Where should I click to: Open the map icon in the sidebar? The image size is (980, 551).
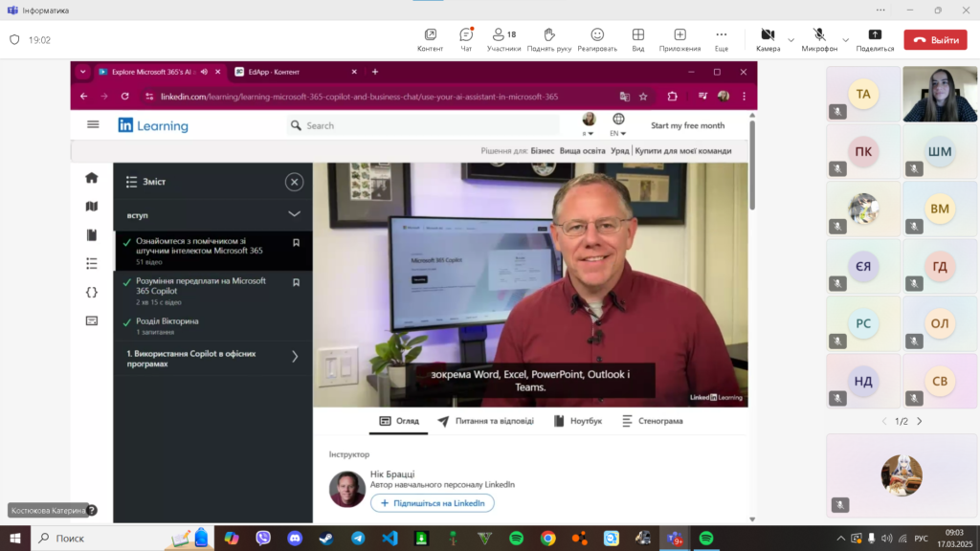92,207
